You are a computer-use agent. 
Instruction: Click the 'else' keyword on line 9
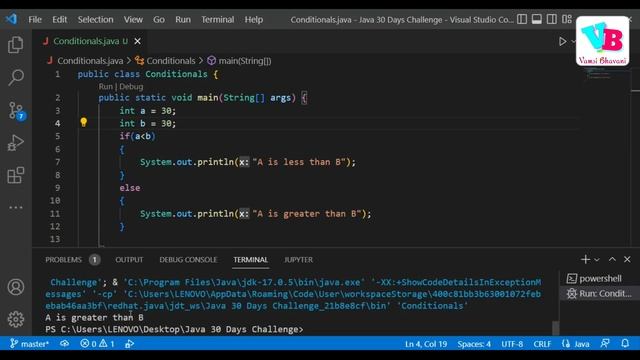130,188
